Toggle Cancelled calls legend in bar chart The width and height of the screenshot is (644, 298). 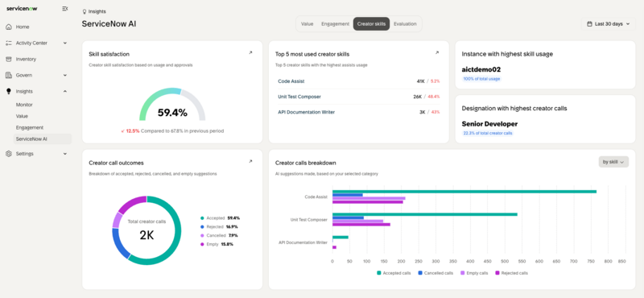click(x=436, y=273)
